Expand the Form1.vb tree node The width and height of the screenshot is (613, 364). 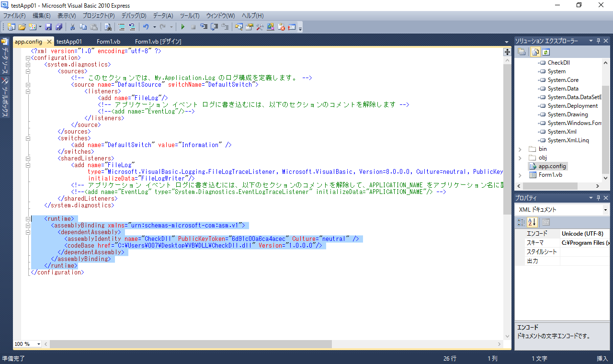(520, 175)
